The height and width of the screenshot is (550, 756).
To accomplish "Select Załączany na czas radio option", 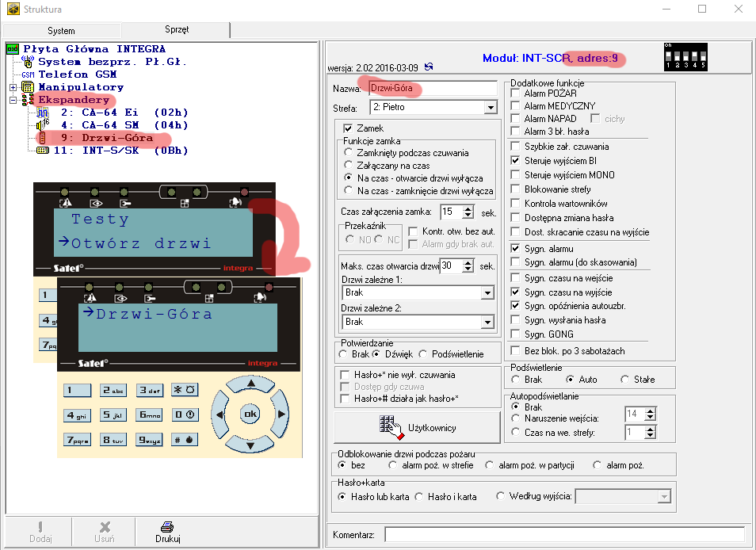I will 348,165.
